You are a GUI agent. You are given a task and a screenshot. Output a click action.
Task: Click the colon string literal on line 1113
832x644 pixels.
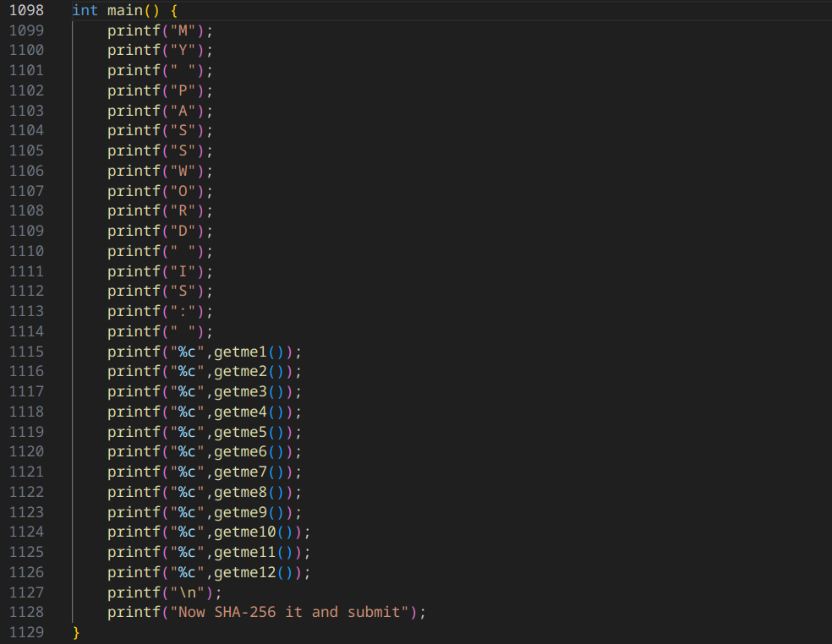(183, 311)
